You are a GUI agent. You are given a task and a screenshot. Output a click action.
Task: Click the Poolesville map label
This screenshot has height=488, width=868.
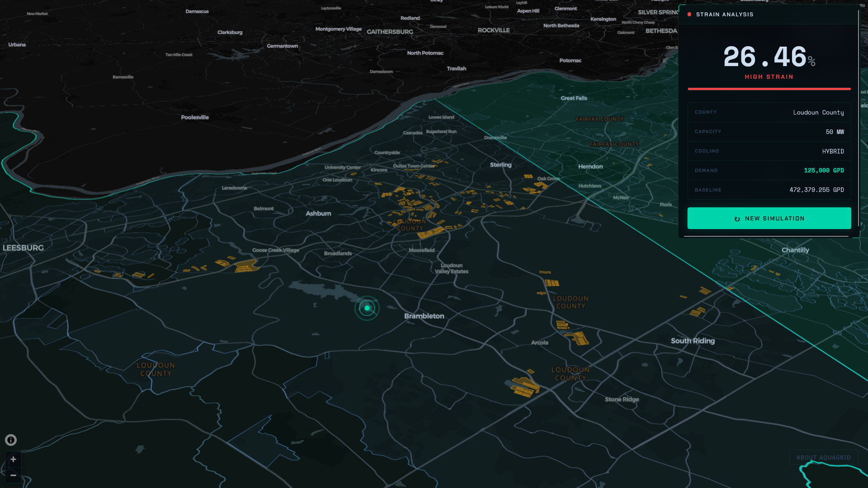point(195,117)
